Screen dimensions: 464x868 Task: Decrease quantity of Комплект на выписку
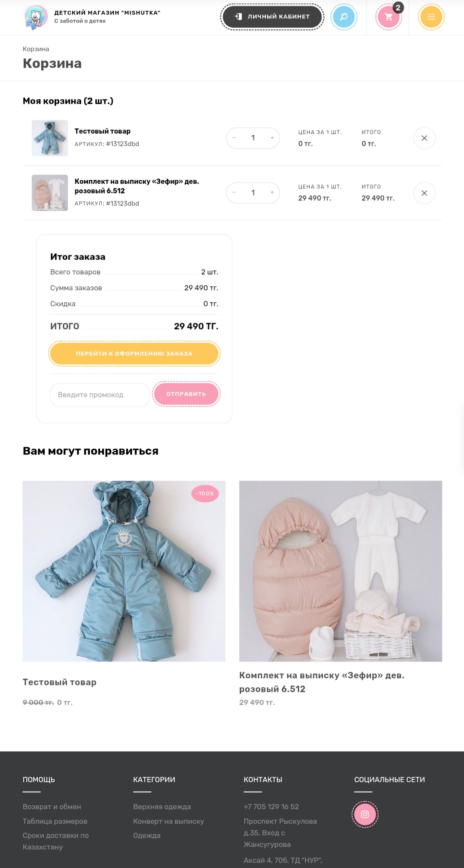click(x=234, y=192)
